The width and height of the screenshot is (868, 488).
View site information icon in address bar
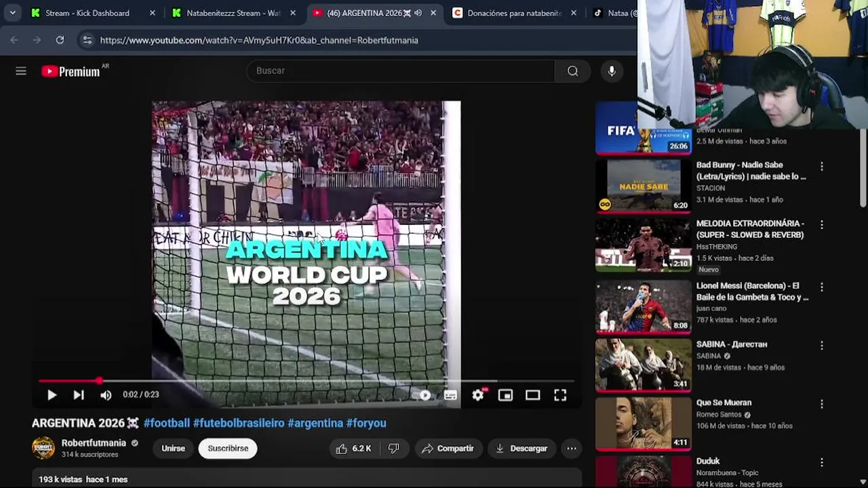click(87, 41)
